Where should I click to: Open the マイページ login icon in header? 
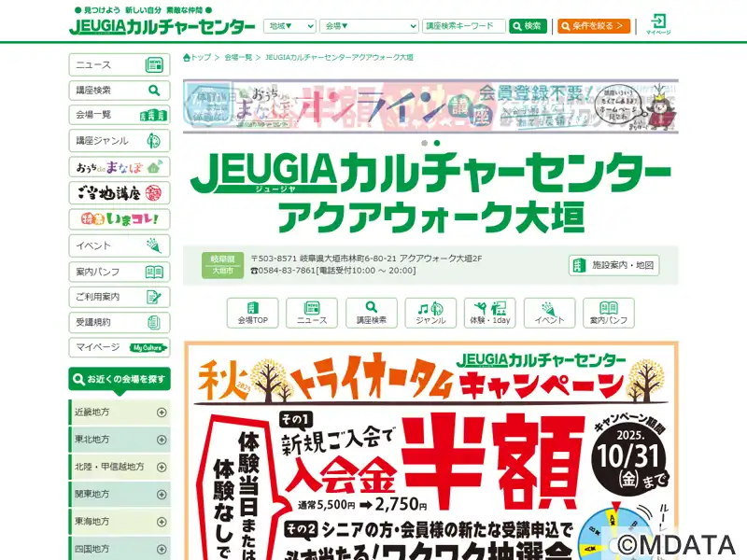click(658, 24)
